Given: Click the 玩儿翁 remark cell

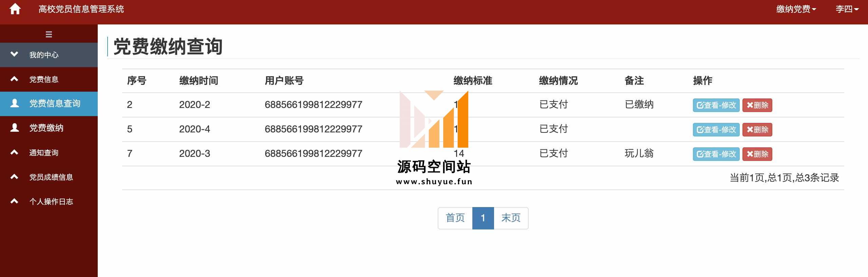Looking at the screenshot, I should [639, 153].
